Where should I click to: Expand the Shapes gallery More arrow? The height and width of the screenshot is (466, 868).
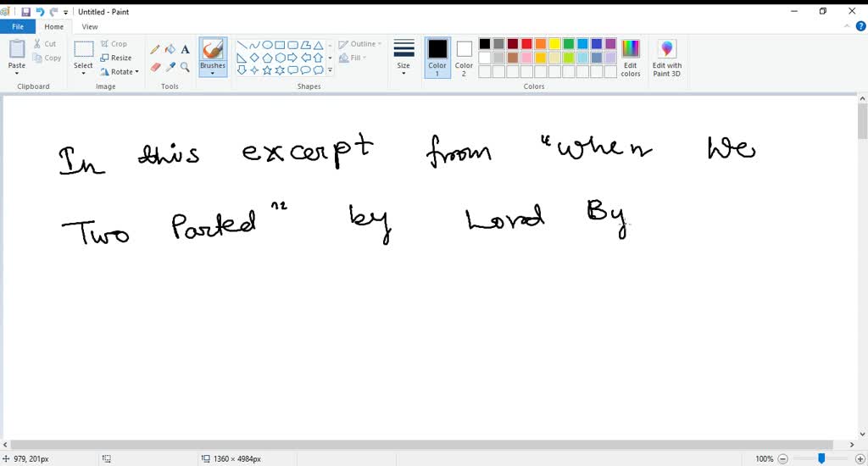[x=330, y=70]
